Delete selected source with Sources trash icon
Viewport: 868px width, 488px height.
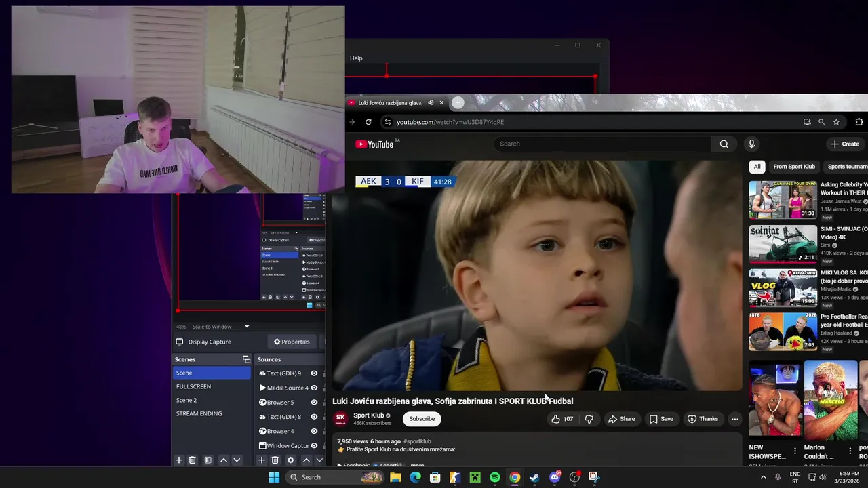pos(275,460)
